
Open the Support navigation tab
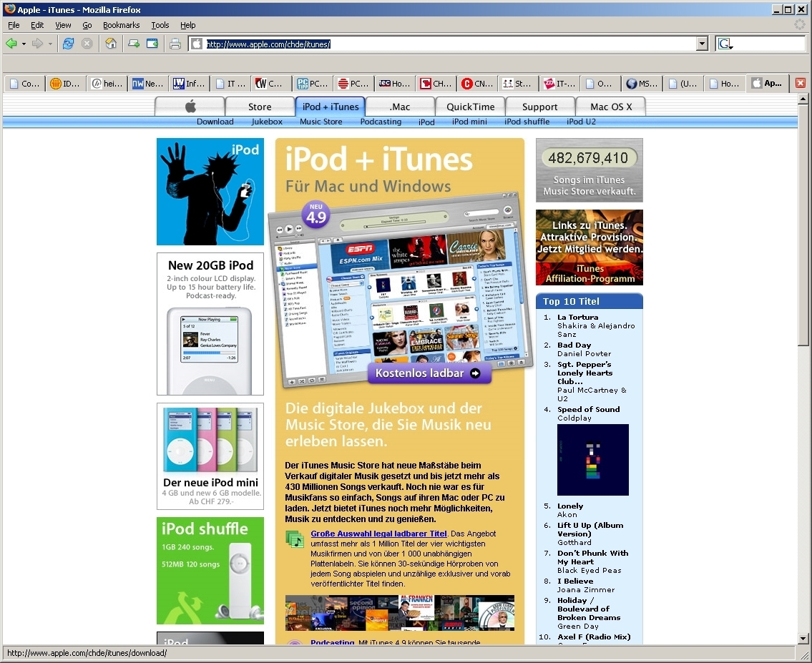(539, 107)
